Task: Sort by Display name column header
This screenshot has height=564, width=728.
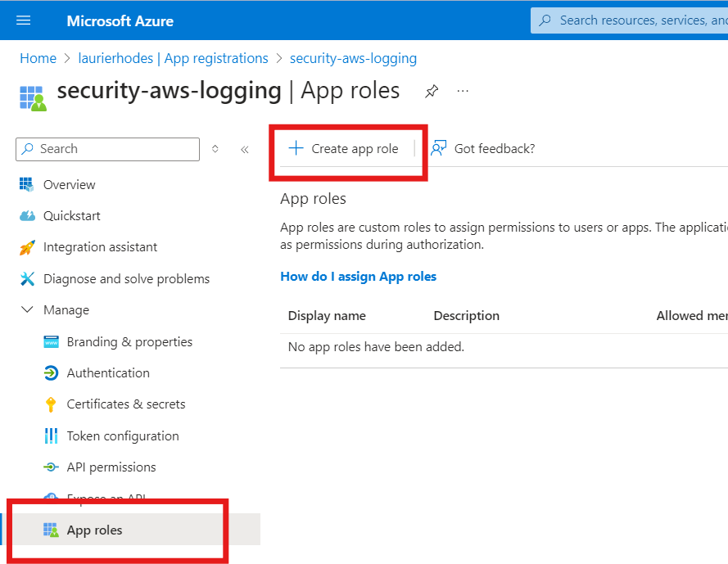Action: point(327,316)
